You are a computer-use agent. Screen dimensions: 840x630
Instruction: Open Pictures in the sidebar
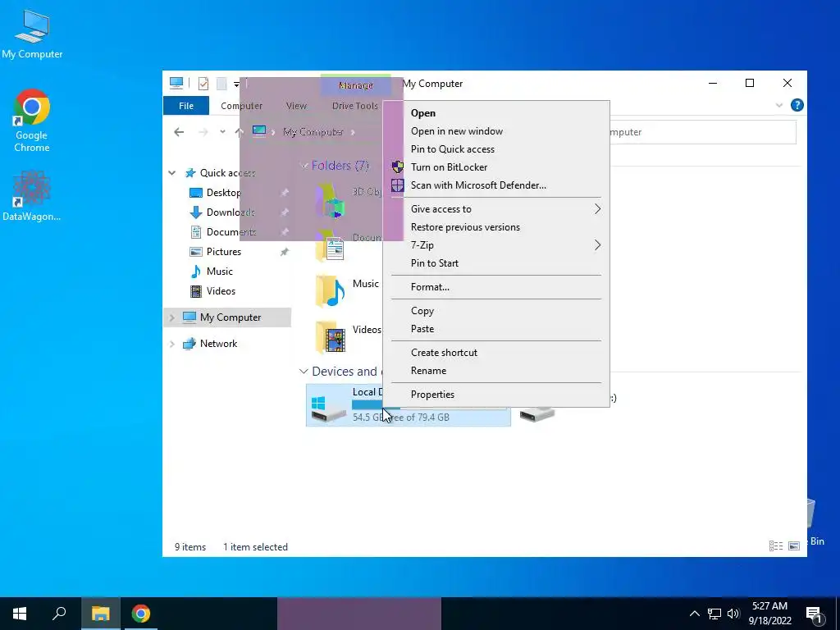pyautogui.click(x=223, y=251)
